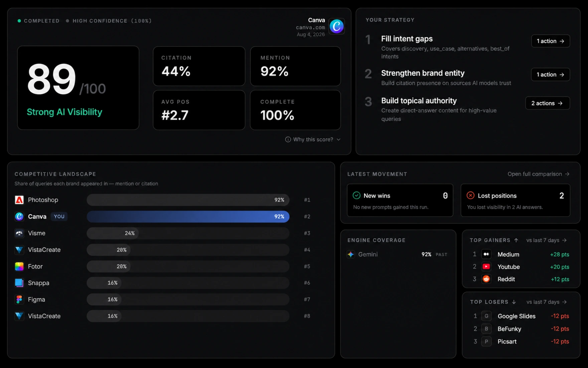Click the Mention 92% metric card
The image size is (588, 368).
(x=295, y=66)
